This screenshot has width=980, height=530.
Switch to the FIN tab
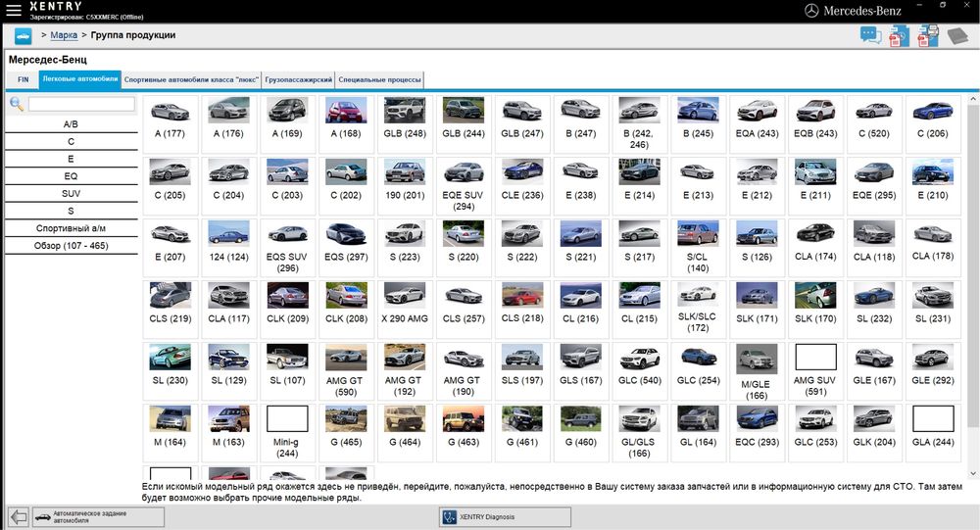point(24,79)
